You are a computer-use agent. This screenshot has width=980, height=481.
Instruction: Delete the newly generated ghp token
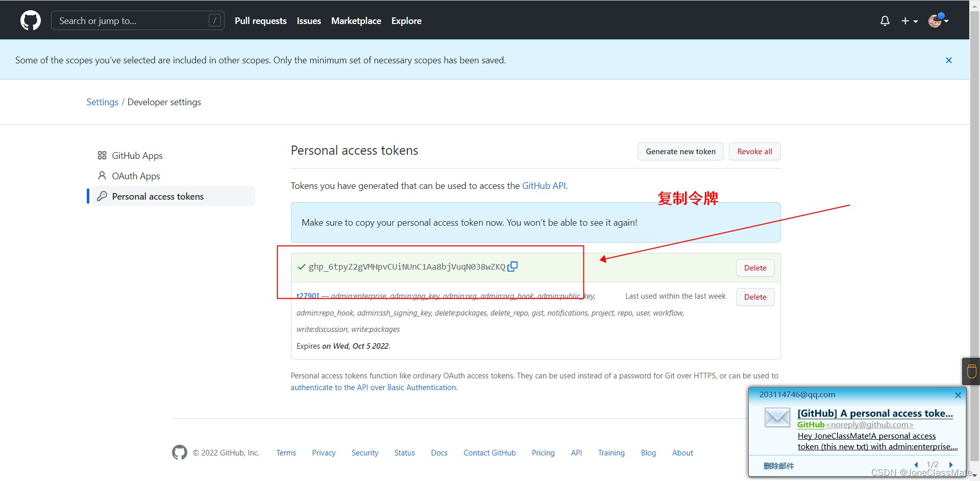755,268
